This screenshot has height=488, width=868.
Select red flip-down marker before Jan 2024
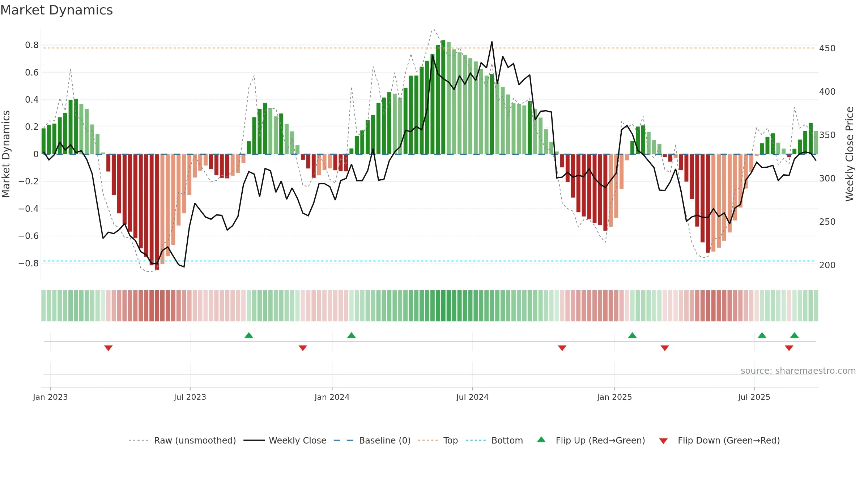[x=303, y=348]
